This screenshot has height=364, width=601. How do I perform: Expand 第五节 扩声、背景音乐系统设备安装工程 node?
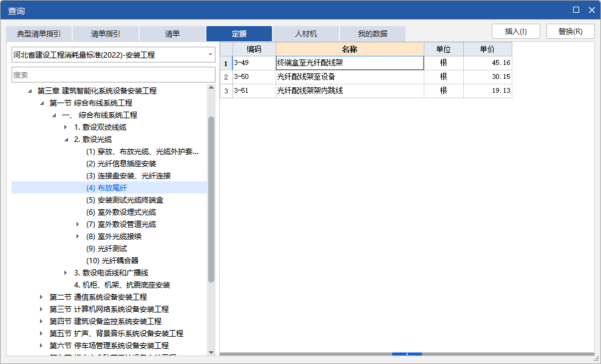tap(41, 333)
